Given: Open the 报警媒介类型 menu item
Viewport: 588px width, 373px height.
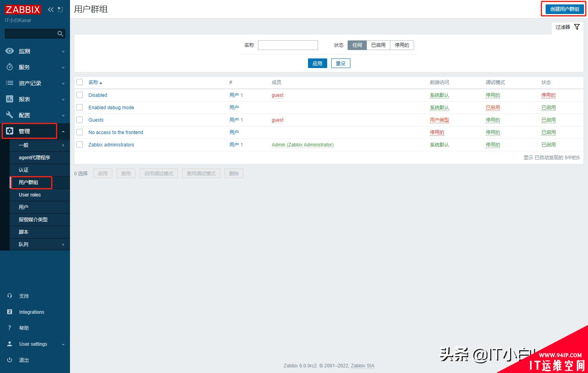Looking at the screenshot, I should (x=40, y=220).
